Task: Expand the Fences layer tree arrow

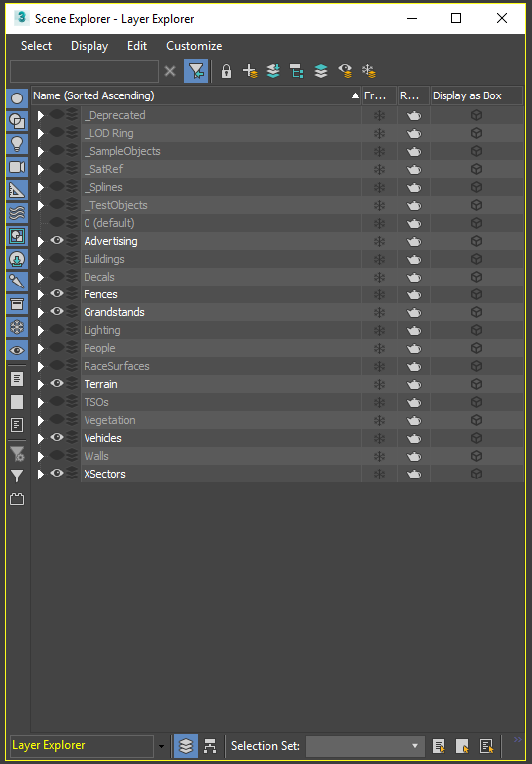Action: 41,294
